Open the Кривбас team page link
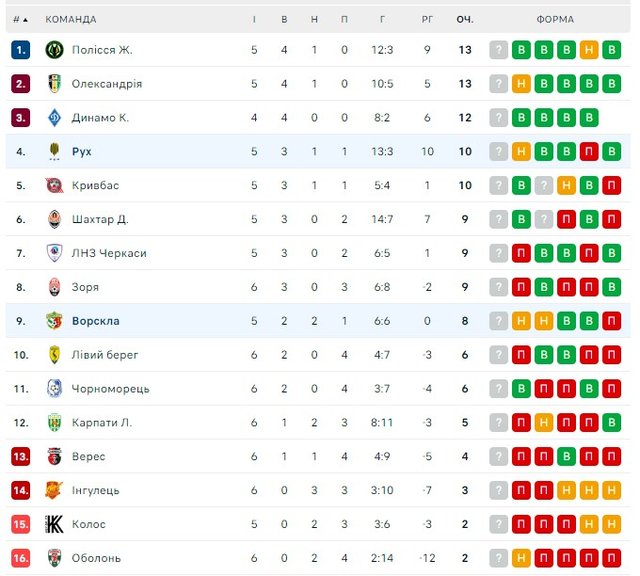 (95, 185)
